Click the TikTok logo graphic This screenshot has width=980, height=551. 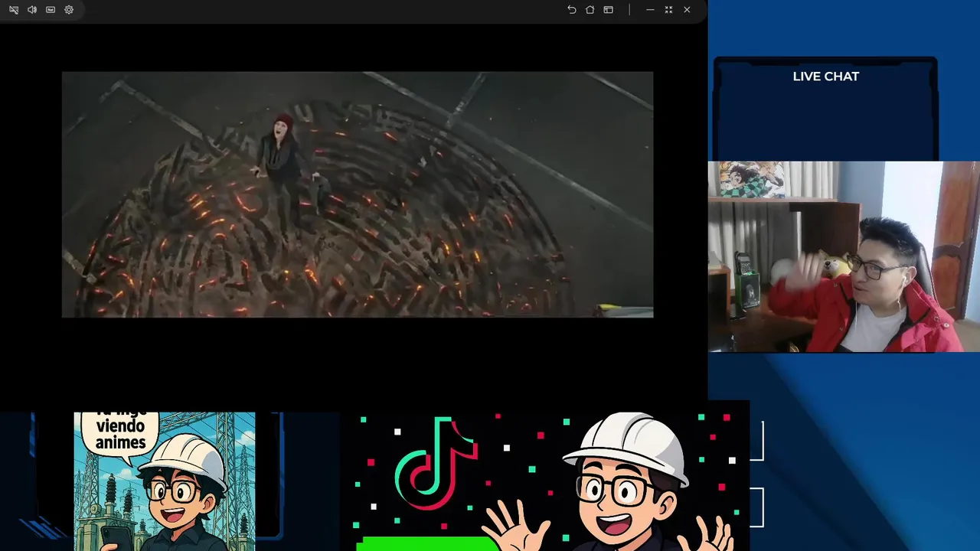click(436, 463)
